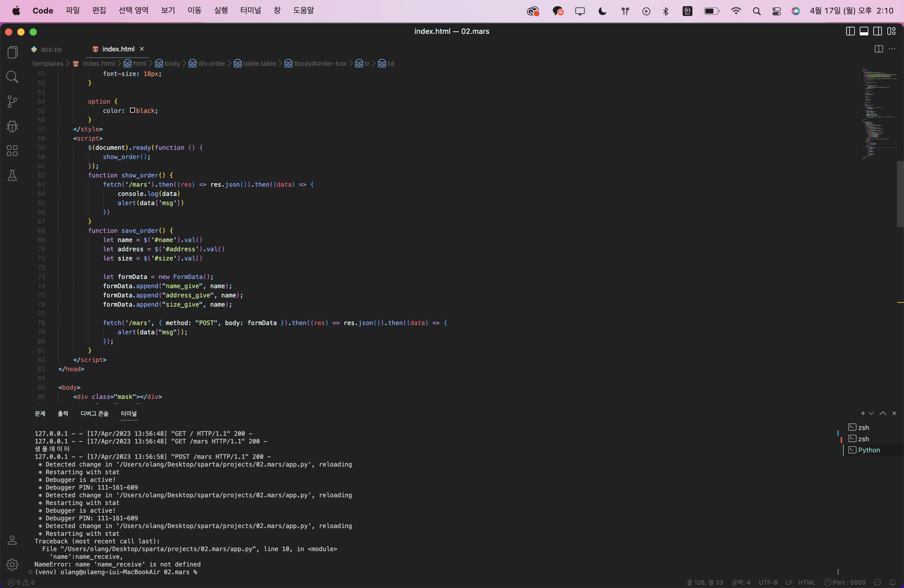Open the Testing flask view
Screen dimensions: 904x588
click(13, 176)
